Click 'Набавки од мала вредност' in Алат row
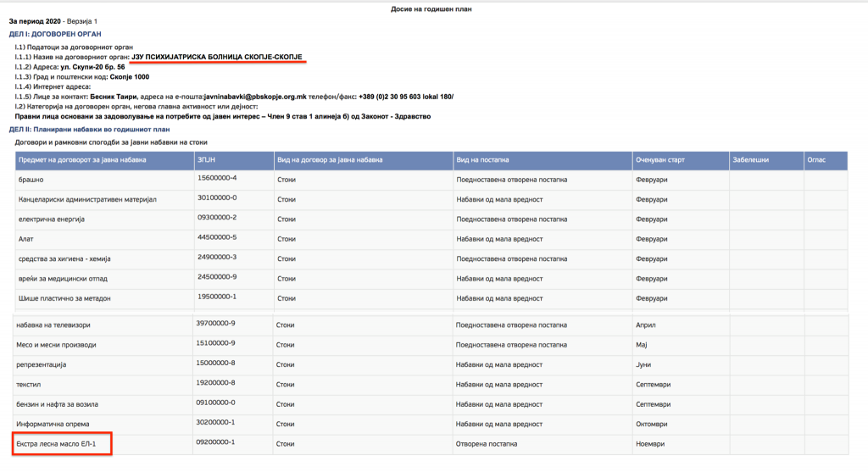This screenshot has width=868, height=472. click(500, 239)
